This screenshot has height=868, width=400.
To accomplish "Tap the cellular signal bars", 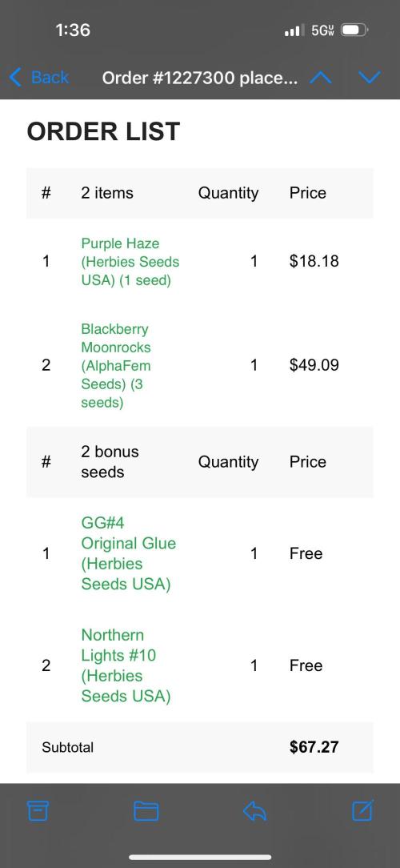I will (x=294, y=30).
